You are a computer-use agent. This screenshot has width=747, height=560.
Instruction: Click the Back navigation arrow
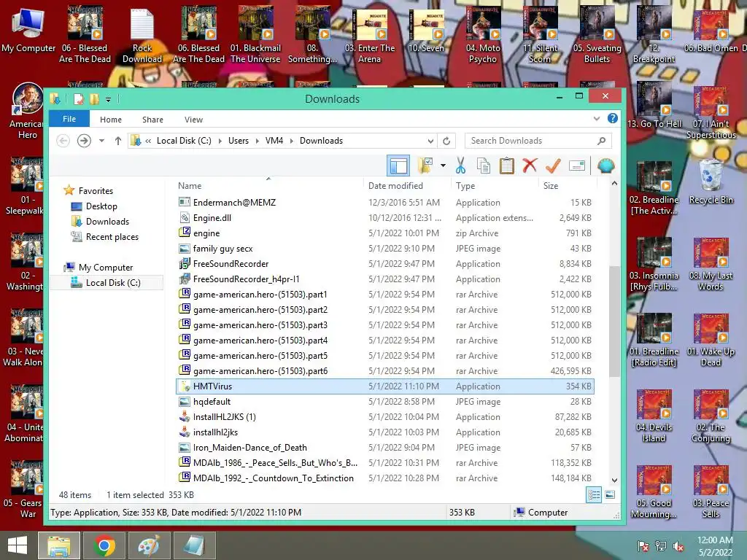63,141
